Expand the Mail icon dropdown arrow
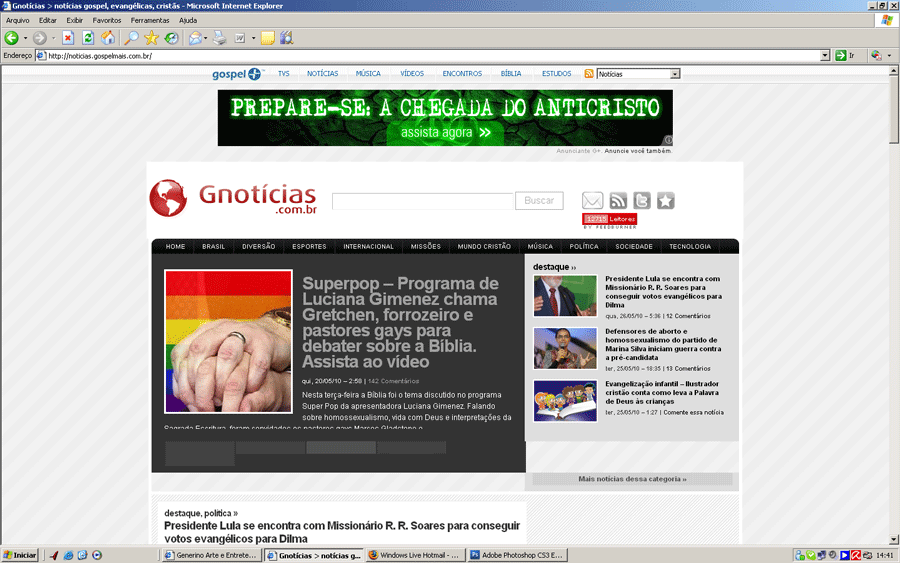 [205, 38]
